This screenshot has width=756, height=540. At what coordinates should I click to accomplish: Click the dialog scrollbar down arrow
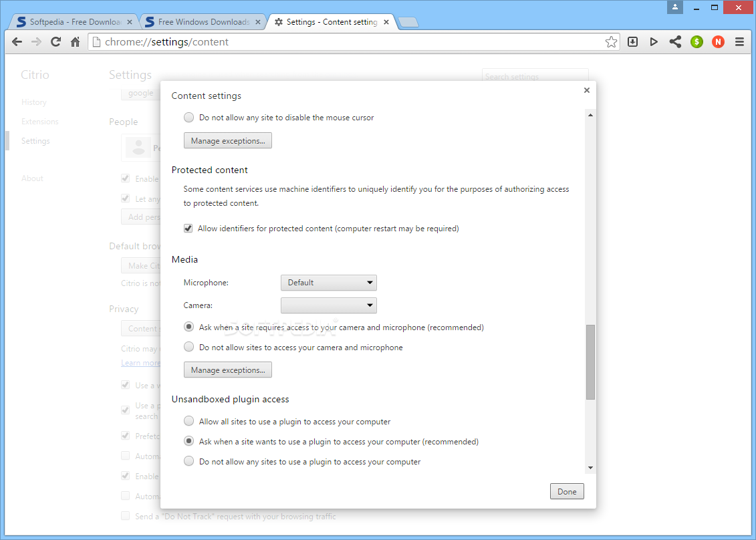[x=590, y=468]
